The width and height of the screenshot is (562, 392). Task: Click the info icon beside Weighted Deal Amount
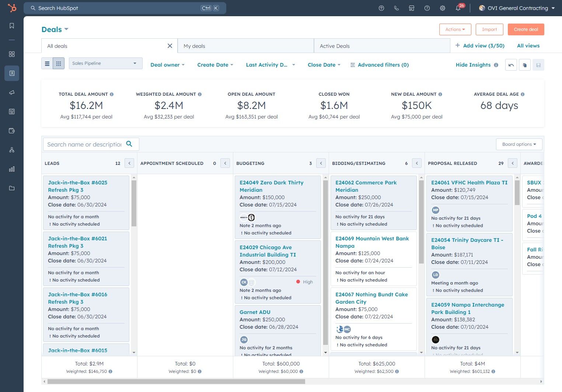pyautogui.click(x=200, y=94)
